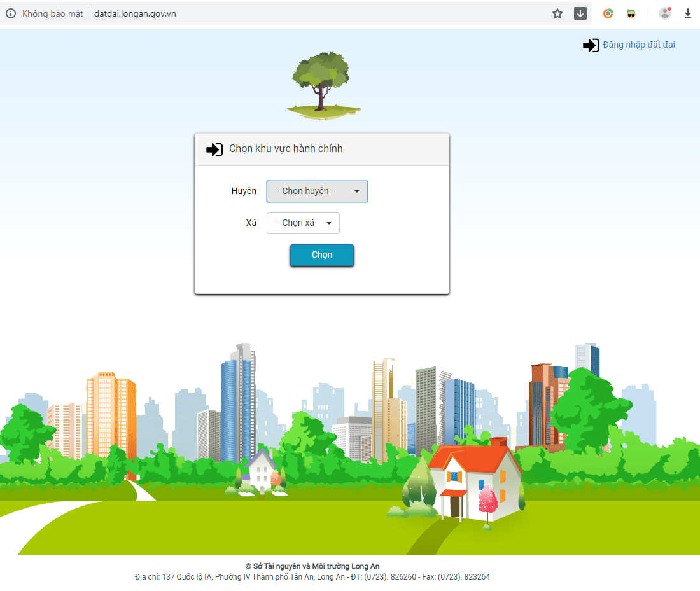Viewport: 700px width, 591px height.
Task: Open the sunglasses face extension icon
Action: click(x=631, y=13)
